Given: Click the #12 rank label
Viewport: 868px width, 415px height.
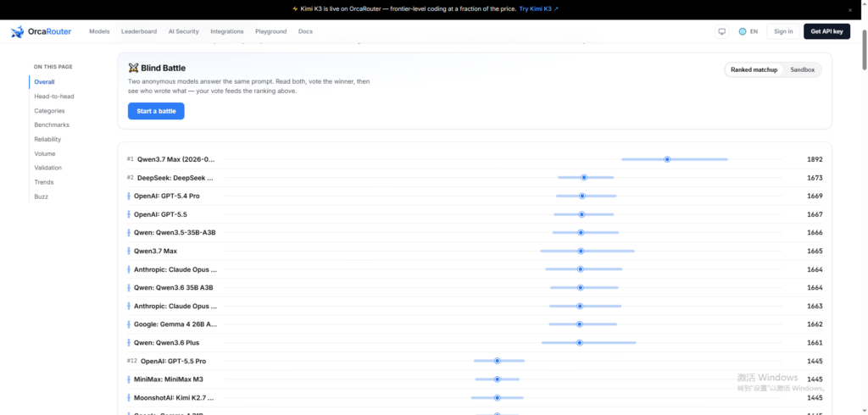Looking at the screenshot, I should point(131,361).
